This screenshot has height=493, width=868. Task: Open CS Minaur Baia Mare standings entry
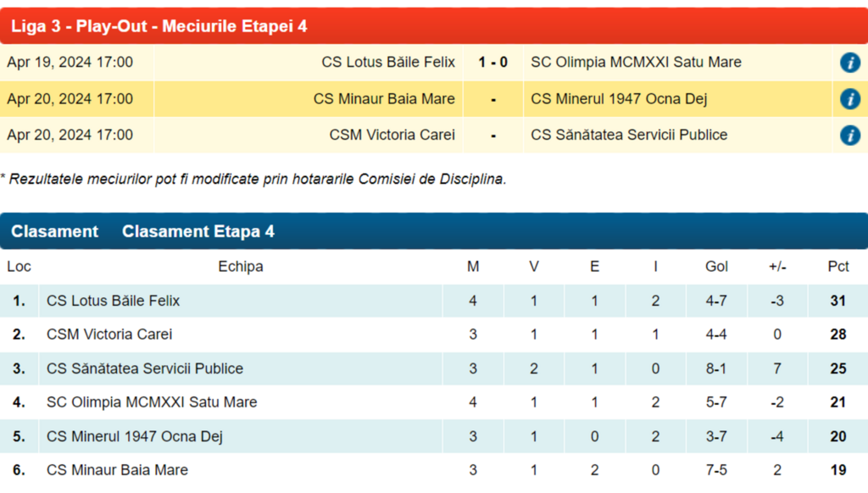(117, 470)
